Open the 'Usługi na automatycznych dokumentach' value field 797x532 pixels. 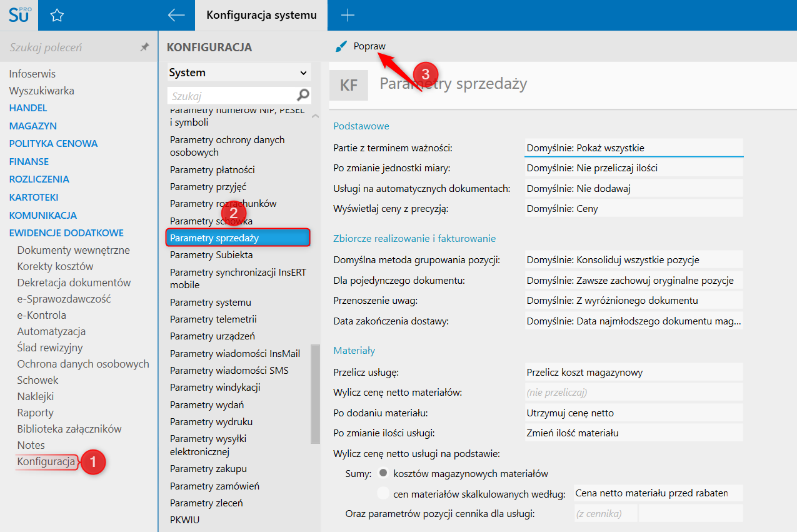634,188
